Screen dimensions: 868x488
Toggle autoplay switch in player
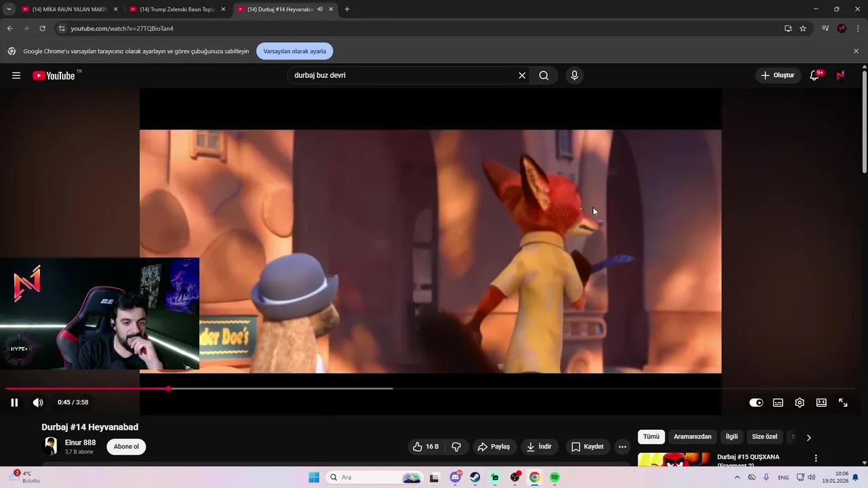point(756,403)
